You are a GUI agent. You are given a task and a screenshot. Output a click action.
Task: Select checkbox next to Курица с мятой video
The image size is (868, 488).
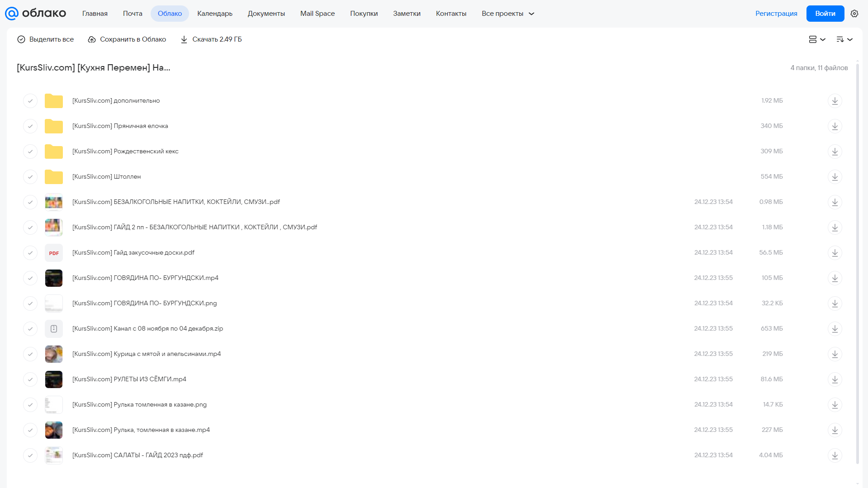point(30,354)
